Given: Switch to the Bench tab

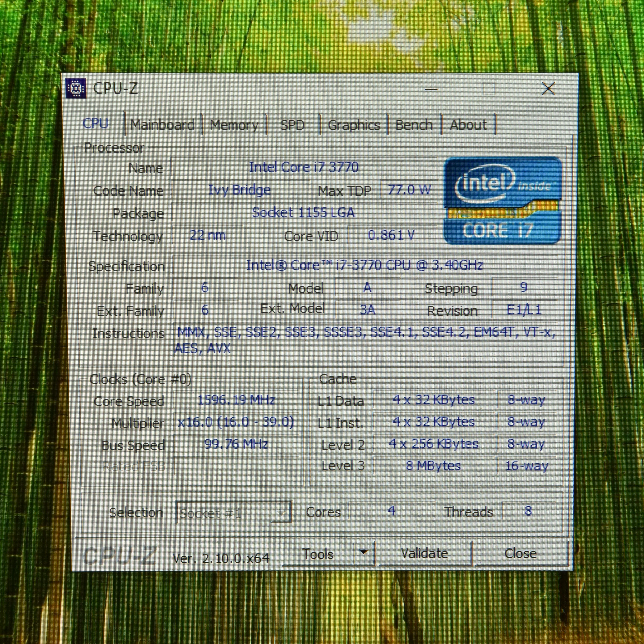Looking at the screenshot, I should [414, 125].
